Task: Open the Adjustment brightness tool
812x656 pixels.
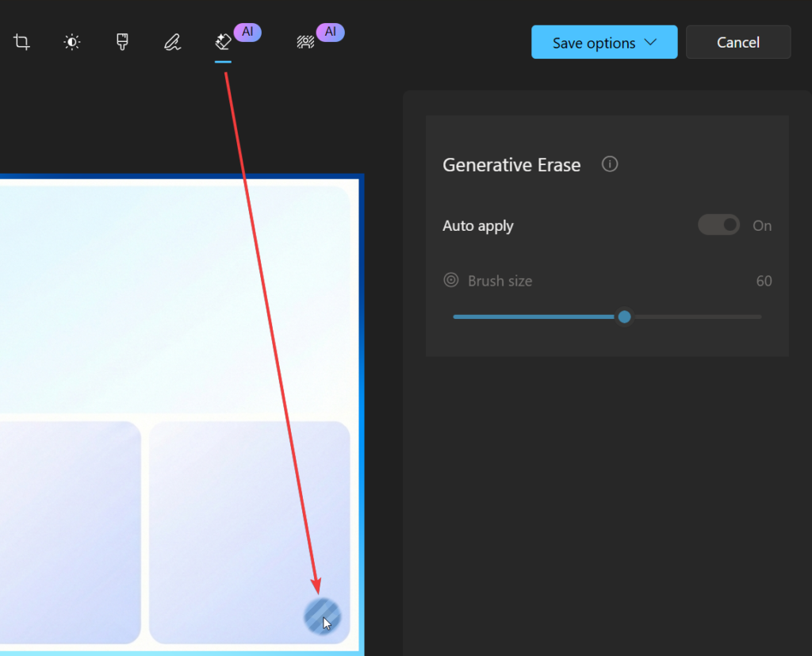Action: click(x=72, y=43)
